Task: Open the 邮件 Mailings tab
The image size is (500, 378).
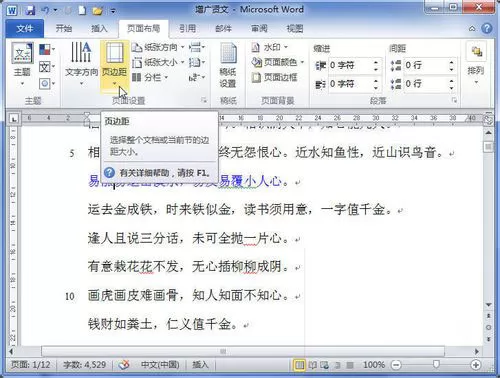Action: pyautogui.click(x=223, y=29)
